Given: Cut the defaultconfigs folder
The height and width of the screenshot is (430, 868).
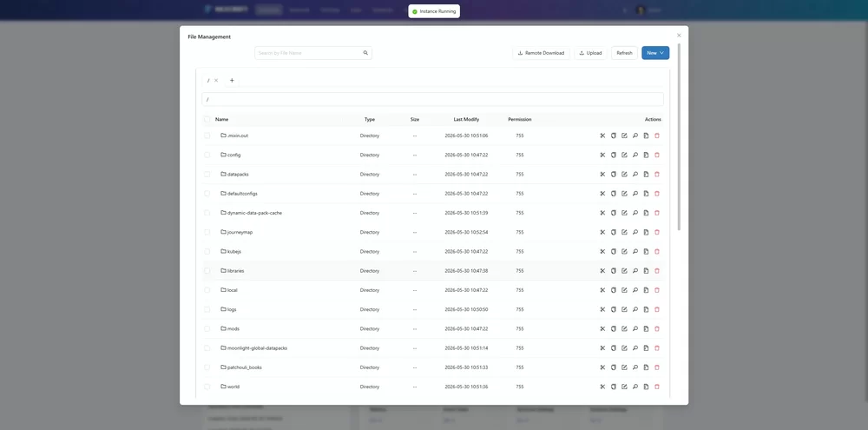Looking at the screenshot, I should tap(602, 194).
